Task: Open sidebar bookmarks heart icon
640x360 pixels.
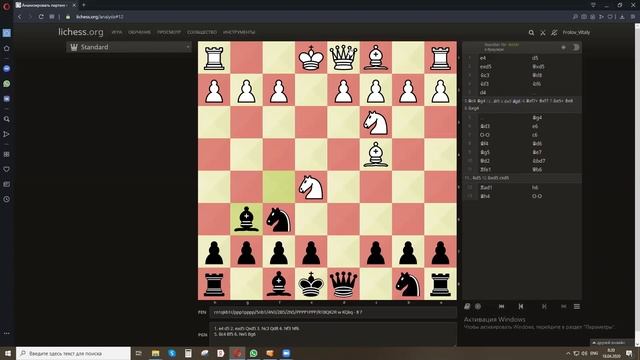Action: click(7, 169)
